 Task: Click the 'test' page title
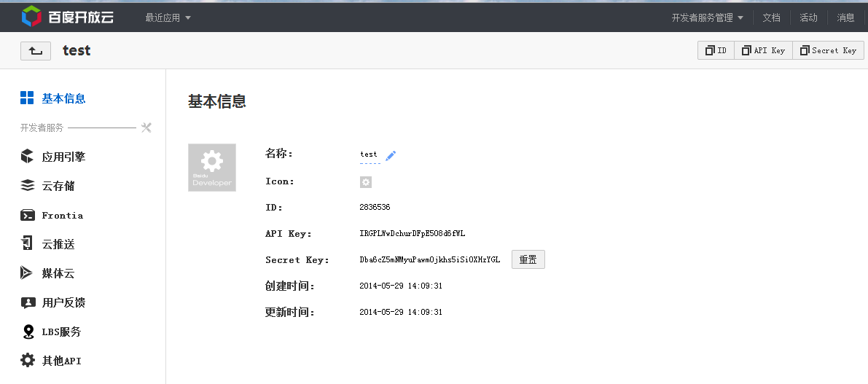pos(77,50)
